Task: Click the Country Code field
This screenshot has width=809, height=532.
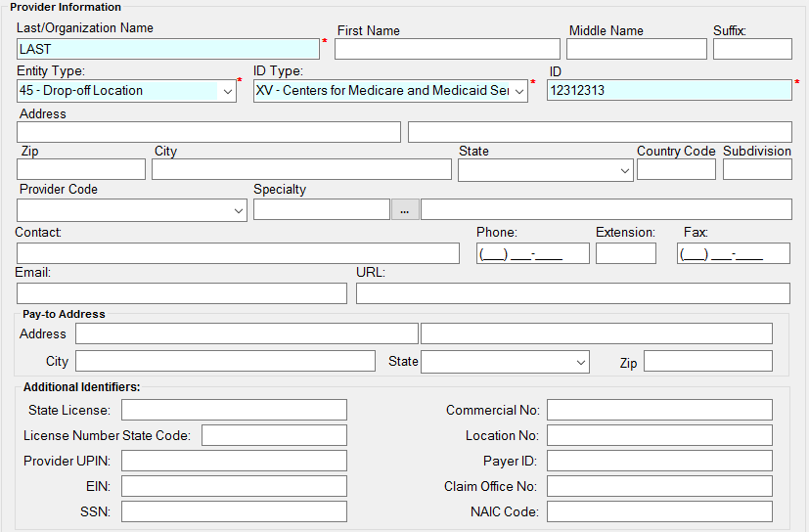Action: (x=676, y=169)
